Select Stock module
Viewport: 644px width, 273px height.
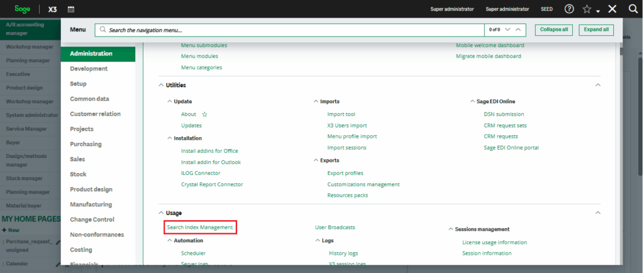78,174
